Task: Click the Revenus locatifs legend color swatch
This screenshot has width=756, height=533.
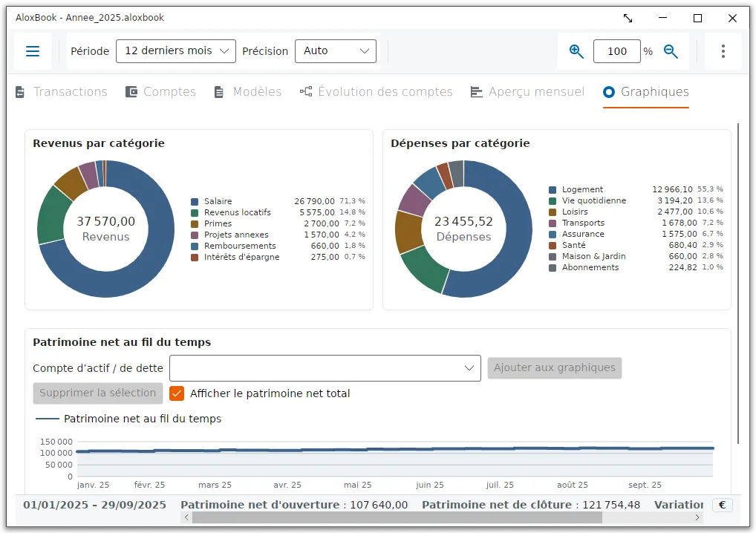Action: tap(195, 212)
